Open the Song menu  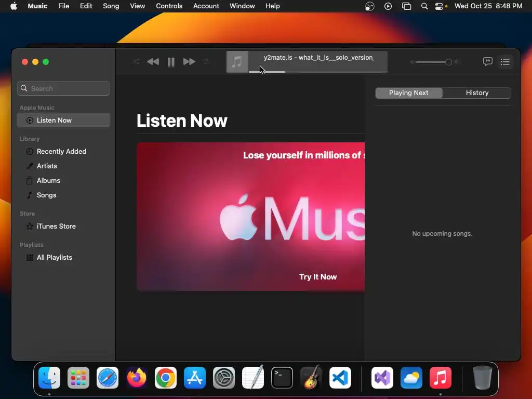coord(111,6)
